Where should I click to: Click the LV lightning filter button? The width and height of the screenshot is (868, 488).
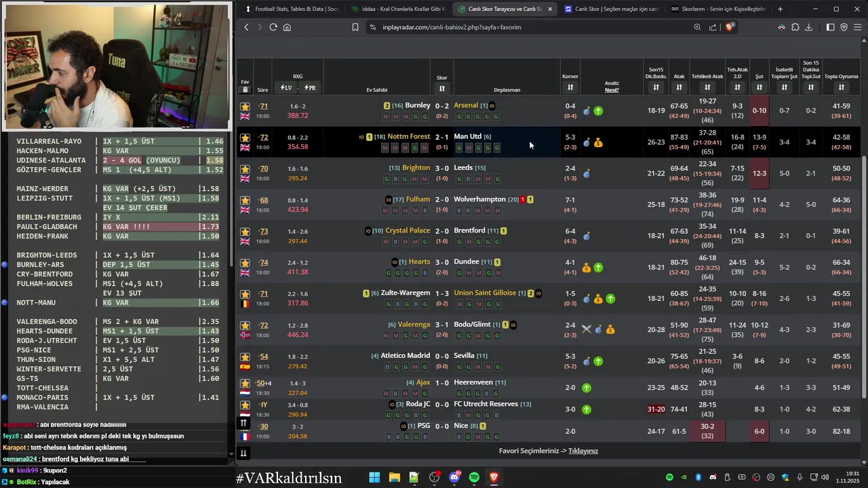click(286, 88)
